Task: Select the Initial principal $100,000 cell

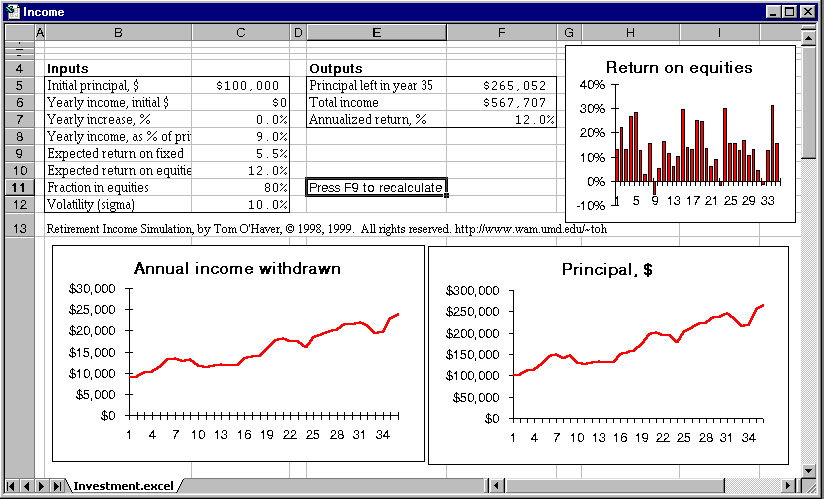Action: (x=241, y=86)
